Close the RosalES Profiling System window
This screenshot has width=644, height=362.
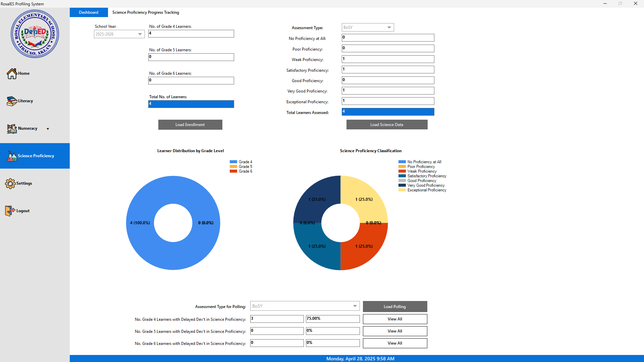(635, 4)
